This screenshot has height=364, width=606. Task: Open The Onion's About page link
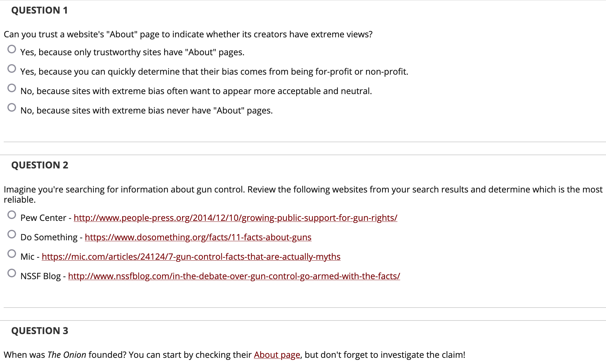tap(277, 354)
